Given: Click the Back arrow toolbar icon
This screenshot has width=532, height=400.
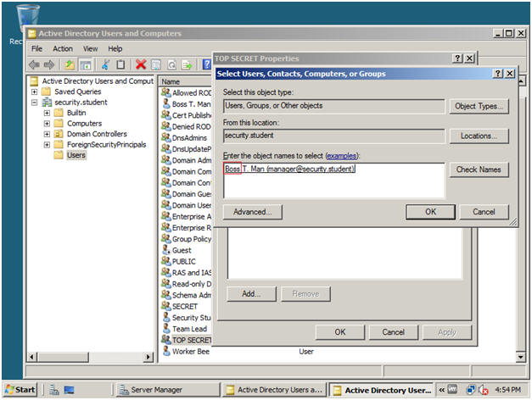Looking at the screenshot, I should (x=34, y=64).
